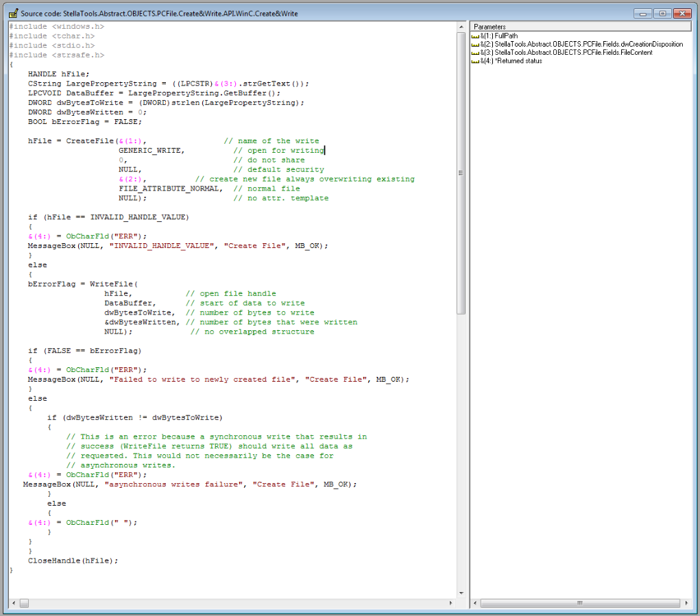Click 'BOOL bErrorFlag = FALSE;' line

pyautogui.click(x=85, y=122)
